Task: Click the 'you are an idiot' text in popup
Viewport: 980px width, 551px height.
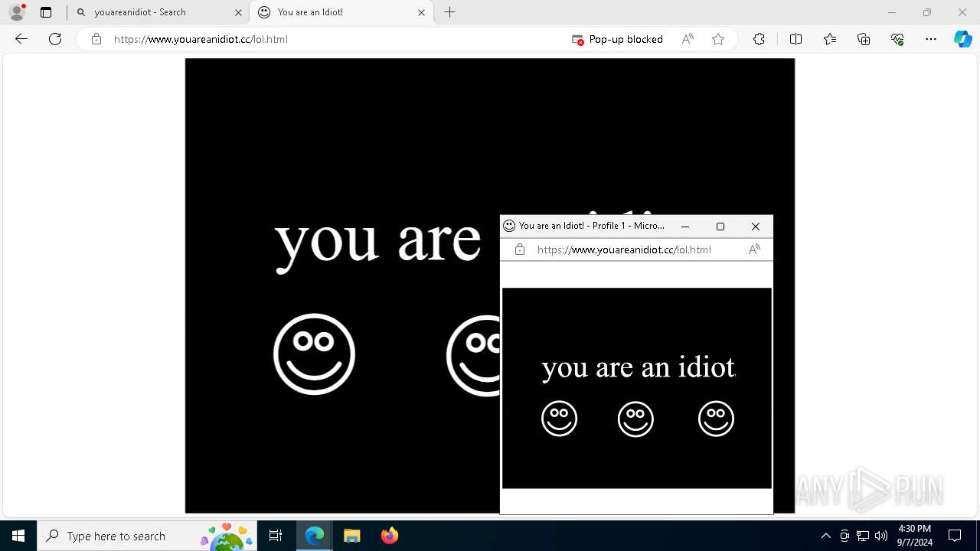Action: tap(639, 368)
